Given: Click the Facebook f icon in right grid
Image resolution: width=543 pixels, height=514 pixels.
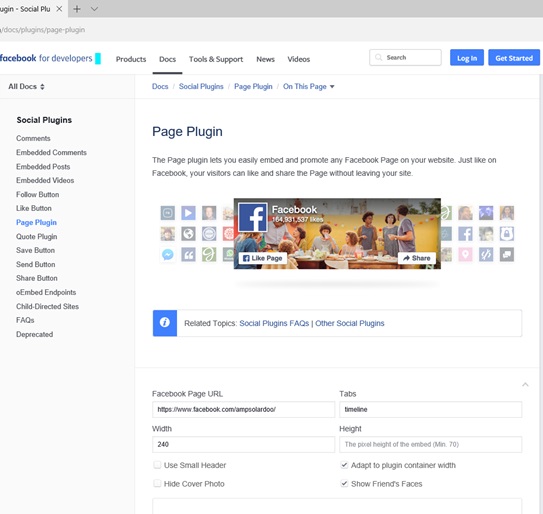Looking at the screenshot, I should (x=465, y=234).
